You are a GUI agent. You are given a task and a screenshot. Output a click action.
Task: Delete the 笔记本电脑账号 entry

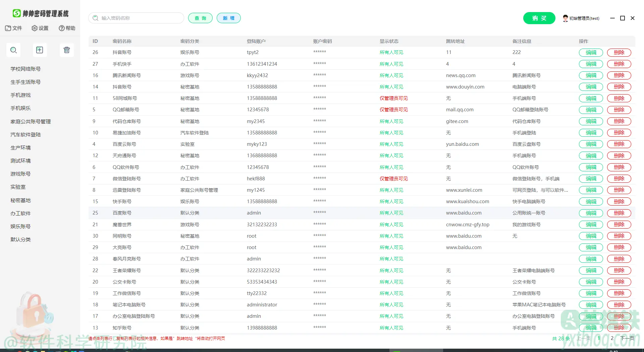tap(619, 305)
